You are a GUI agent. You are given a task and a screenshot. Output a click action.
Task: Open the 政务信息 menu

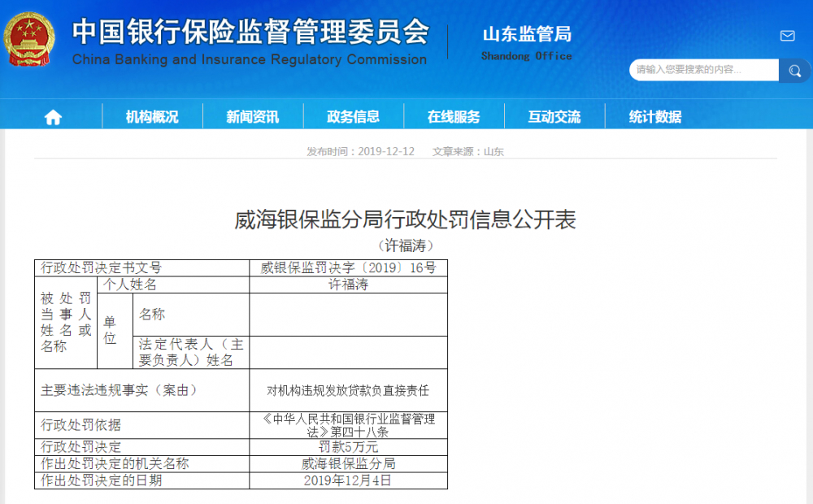coord(352,115)
